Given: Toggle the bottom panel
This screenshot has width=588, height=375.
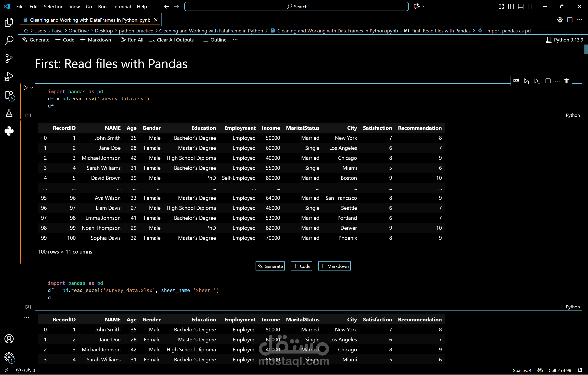Looking at the screenshot, I should pos(520,7).
